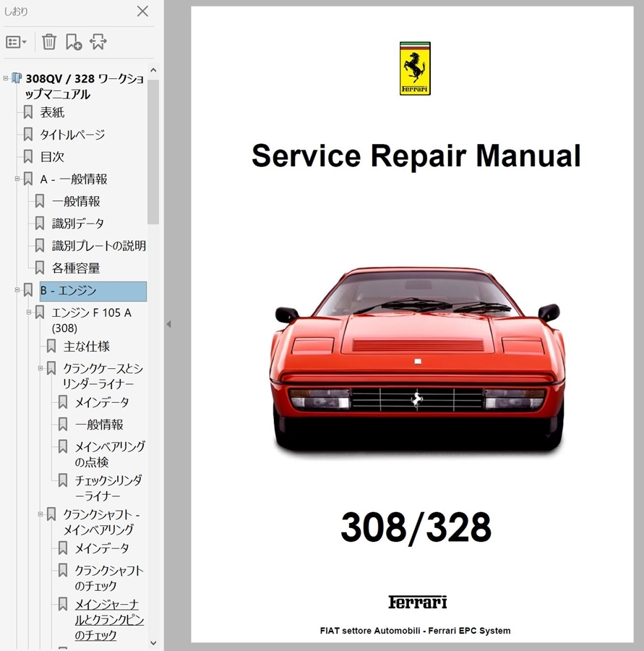Open 識別データ bookmark
The width and height of the screenshot is (644, 651).
pyautogui.click(x=77, y=224)
